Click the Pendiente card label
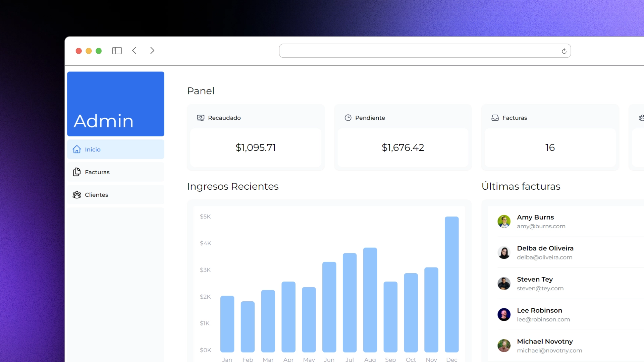The height and width of the screenshot is (362, 644). pyautogui.click(x=370, y=118)
